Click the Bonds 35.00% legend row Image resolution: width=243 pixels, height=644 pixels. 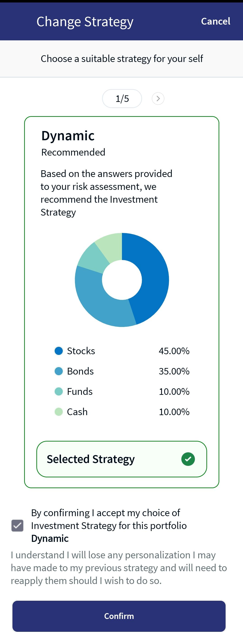click(x=122, y=371)
